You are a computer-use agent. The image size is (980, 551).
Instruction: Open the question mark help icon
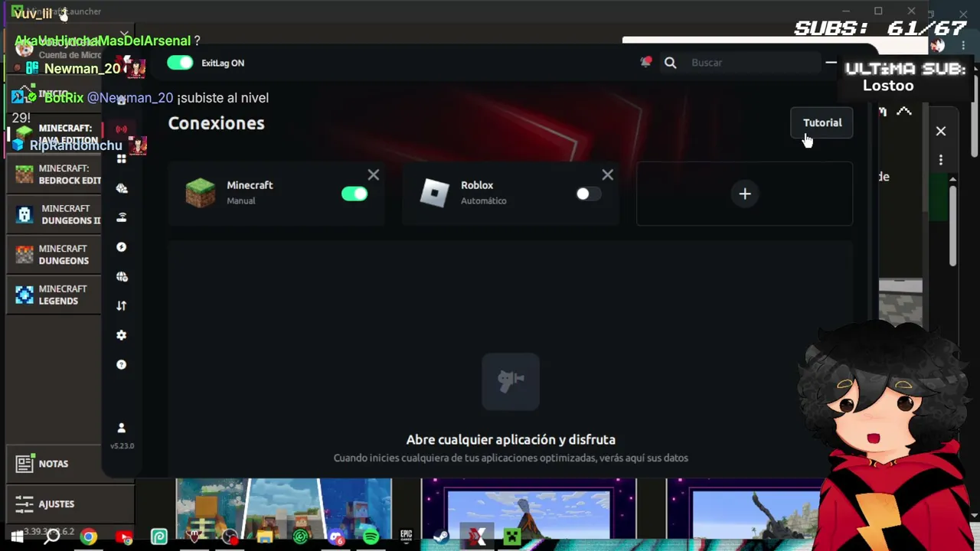(121, 365)
